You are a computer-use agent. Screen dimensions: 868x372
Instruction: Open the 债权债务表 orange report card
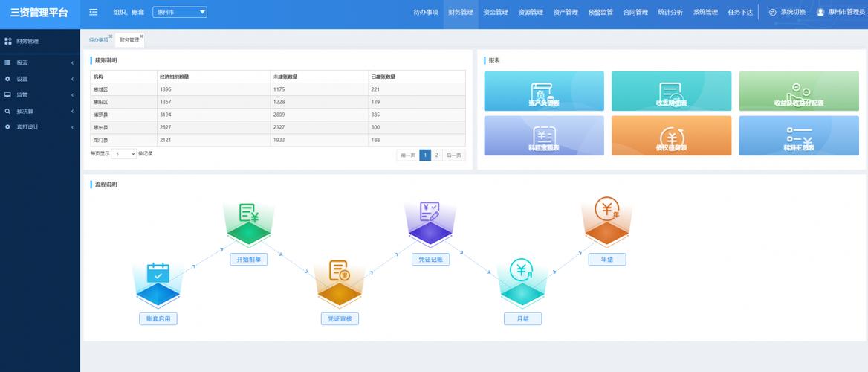pyautogui.click(x=672, y=135)
